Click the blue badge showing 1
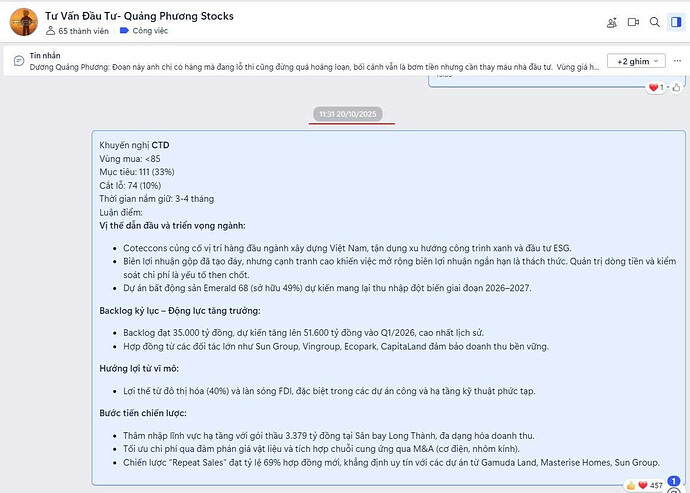This screenshot has width=690, height=493. pos(673,482)
